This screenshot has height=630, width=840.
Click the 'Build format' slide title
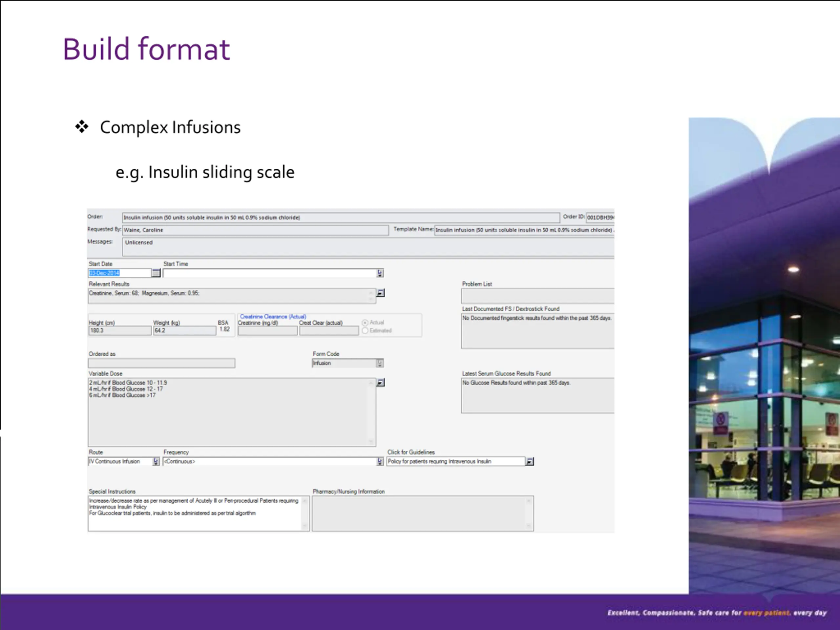point(147,49)
